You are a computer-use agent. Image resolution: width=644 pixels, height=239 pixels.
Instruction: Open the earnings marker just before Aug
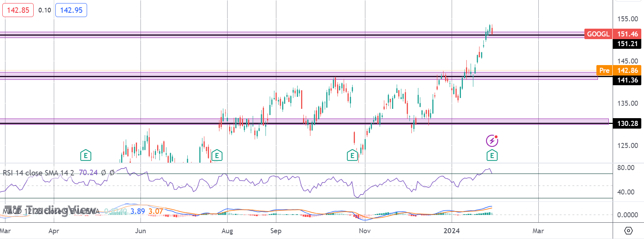click(x=217, y=156)
